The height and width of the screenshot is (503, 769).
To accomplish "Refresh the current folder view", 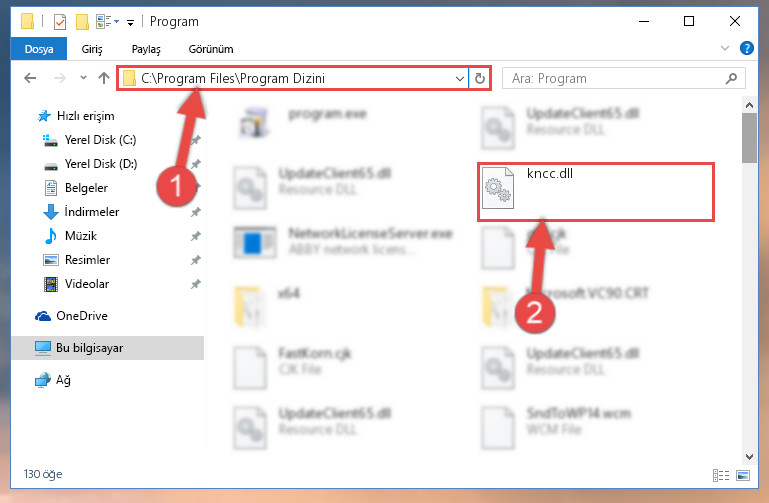I will click(x=480, y=78).
